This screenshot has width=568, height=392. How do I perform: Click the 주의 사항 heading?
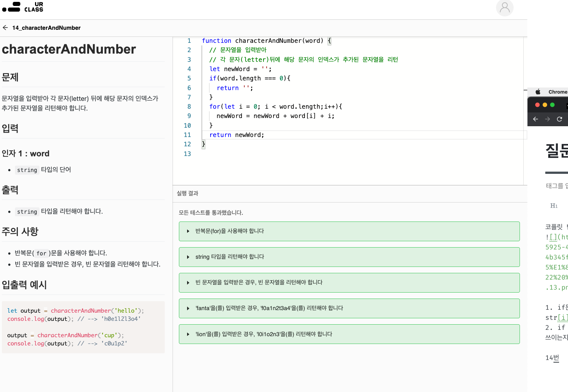pyautogui.click(x=20, y=232)
